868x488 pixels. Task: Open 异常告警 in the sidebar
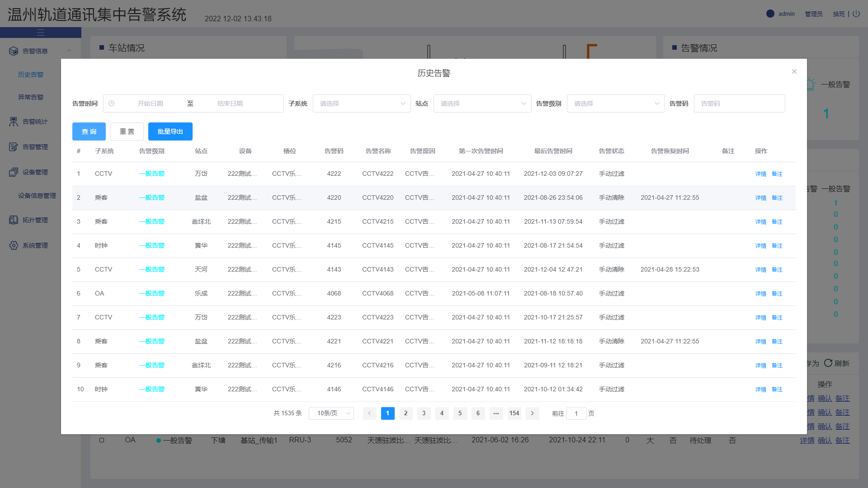click(31, 97)
